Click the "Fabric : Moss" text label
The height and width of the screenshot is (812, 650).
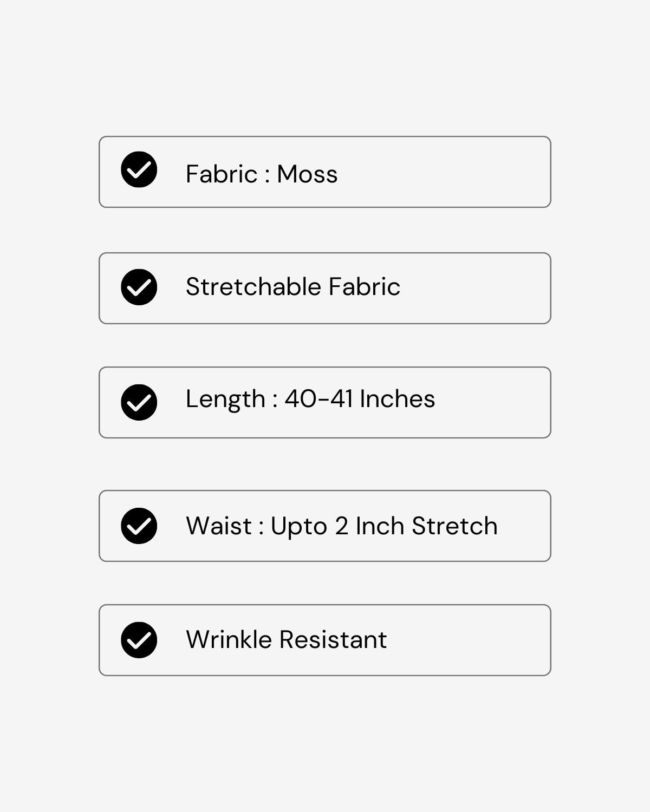point(262,174)
